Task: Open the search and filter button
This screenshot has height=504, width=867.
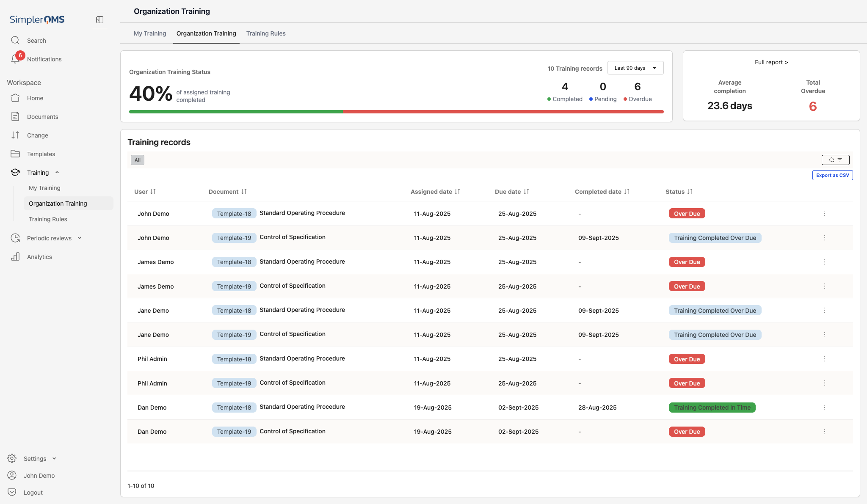Action: tap(835, 160)
